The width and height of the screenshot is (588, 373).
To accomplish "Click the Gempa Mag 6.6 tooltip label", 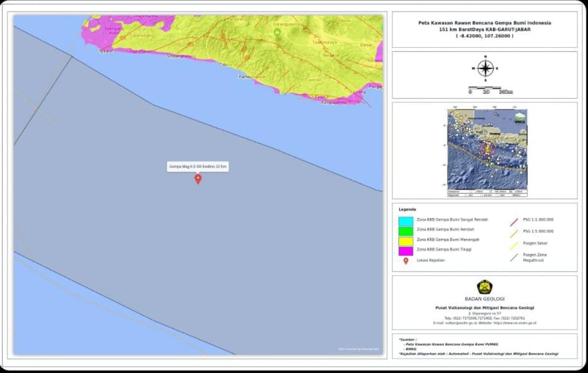I will [198, 166].
